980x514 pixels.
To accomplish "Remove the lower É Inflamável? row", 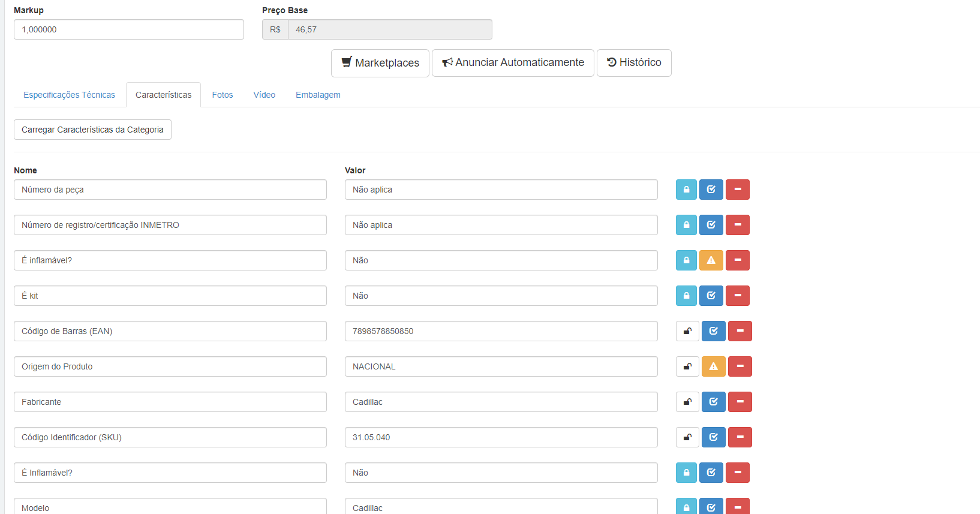I will pos(738,473).
